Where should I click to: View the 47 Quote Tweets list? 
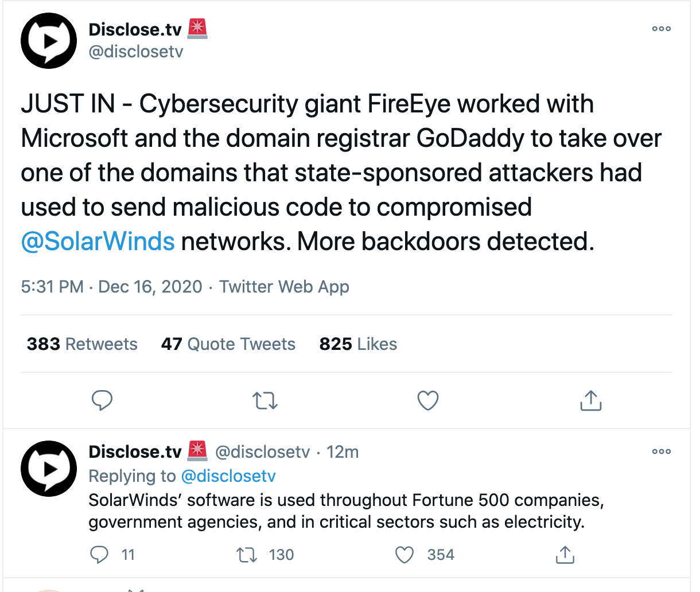(228, 344)
